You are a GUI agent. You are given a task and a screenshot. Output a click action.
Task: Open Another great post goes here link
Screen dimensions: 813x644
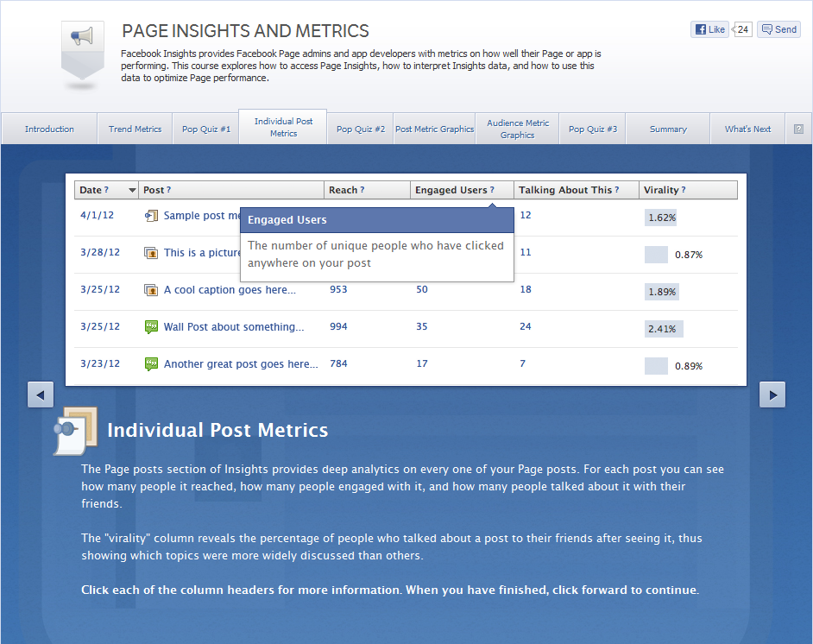[x=241, y=364]
